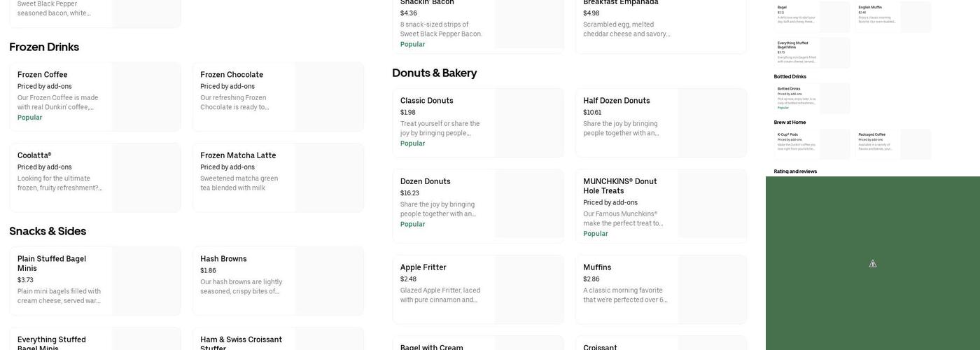The height and width of the screenshot is (350, 980).
Task: Select the K-Cup® Pods item
Action: point(796,143)
